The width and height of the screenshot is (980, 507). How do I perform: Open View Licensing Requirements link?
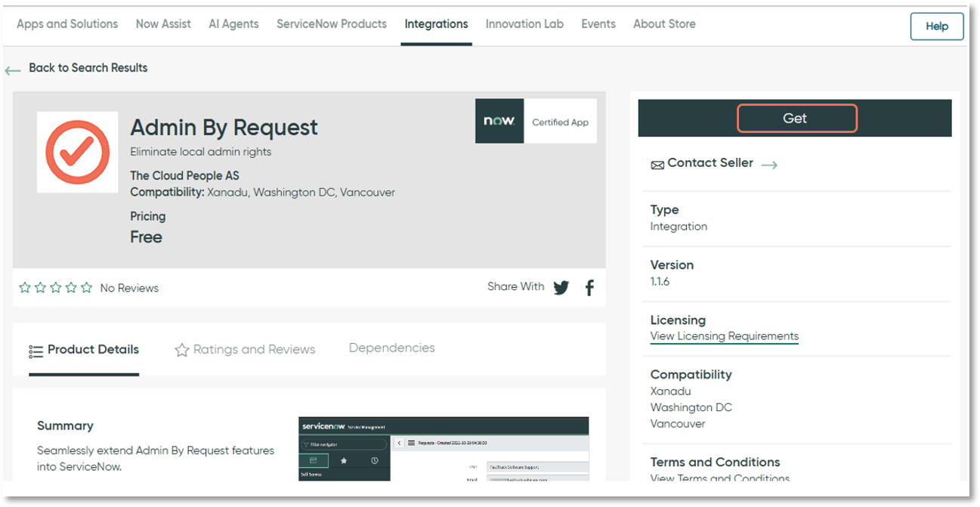point(724,336)
